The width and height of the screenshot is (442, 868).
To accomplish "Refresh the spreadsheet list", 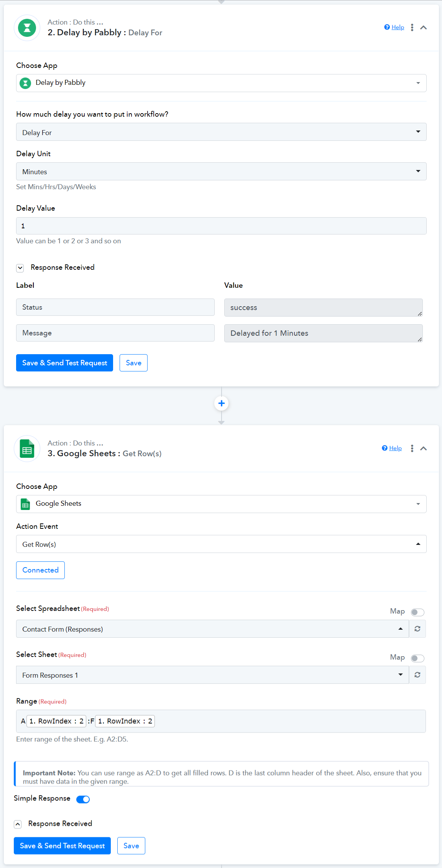I will [417, 629].
